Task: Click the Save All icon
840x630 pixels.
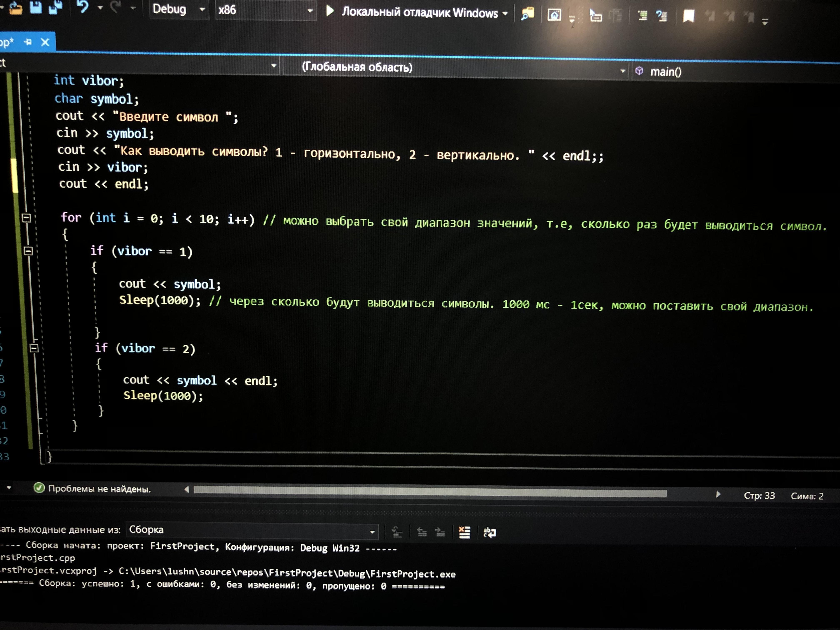Action: coord(55,7)
